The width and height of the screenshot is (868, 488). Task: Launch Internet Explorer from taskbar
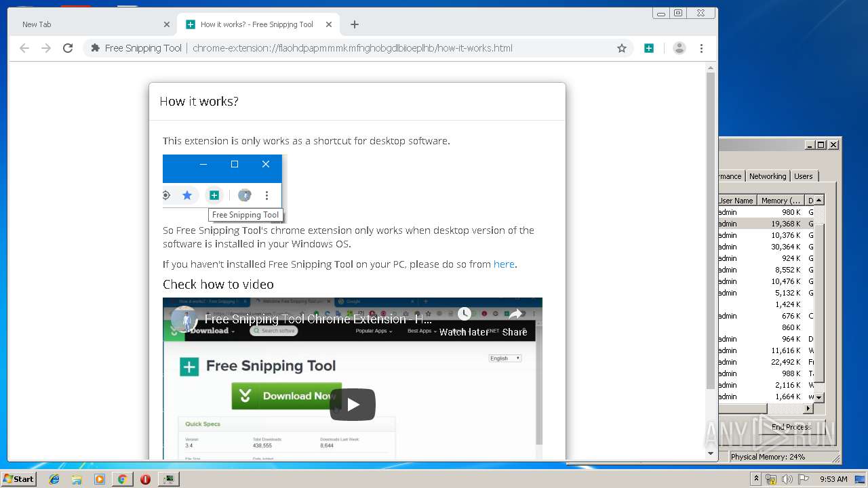54,479
